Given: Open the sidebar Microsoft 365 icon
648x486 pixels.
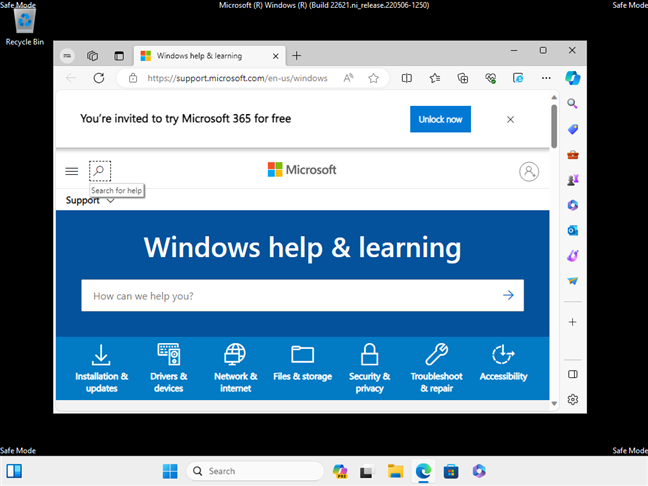Looking at the screenshot, I should click(x=572, y=205).
